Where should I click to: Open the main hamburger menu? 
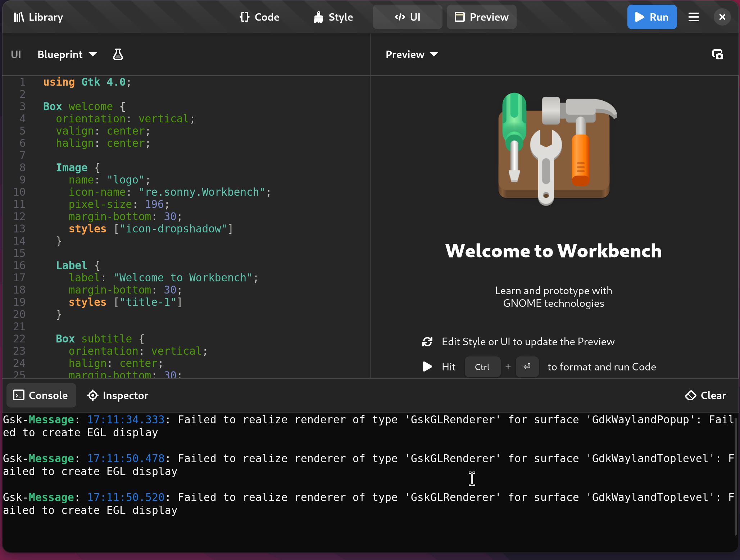693,17
